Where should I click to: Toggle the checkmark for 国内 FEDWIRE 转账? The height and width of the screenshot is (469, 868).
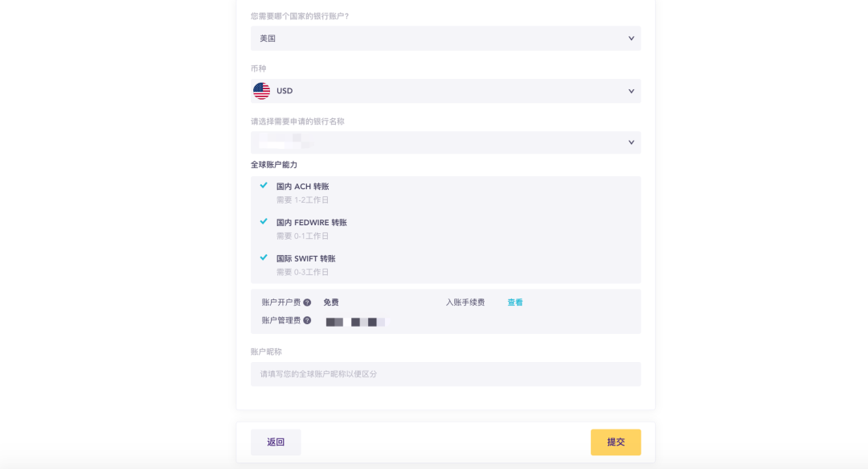click(x=263, y=221)
